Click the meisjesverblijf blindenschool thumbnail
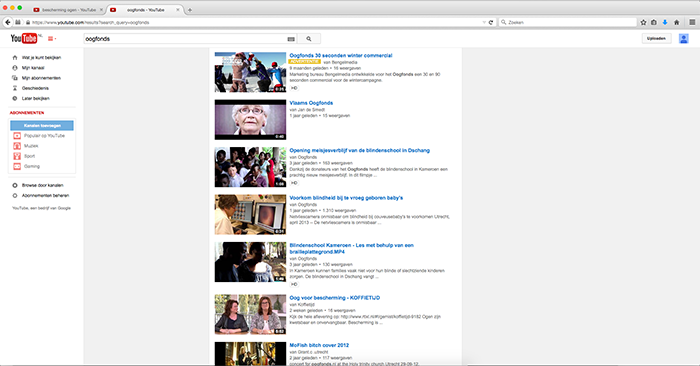The image size is (700, 366). coord(250,167)
